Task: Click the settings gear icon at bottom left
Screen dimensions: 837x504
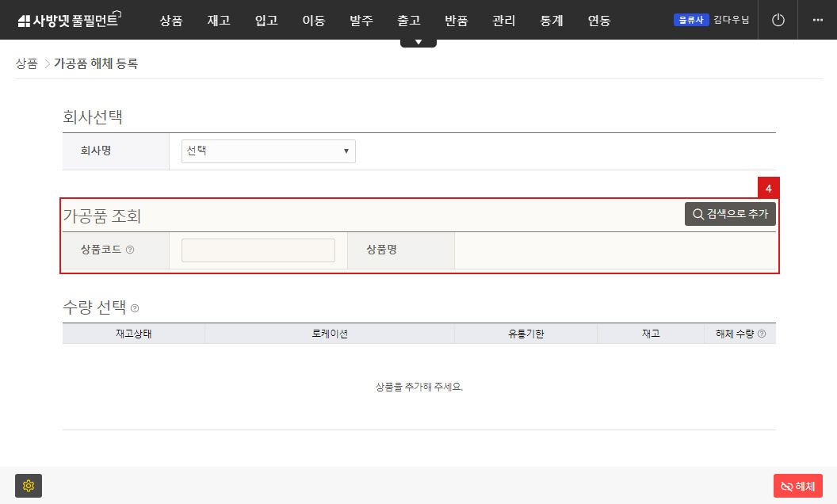Action: 28,485
